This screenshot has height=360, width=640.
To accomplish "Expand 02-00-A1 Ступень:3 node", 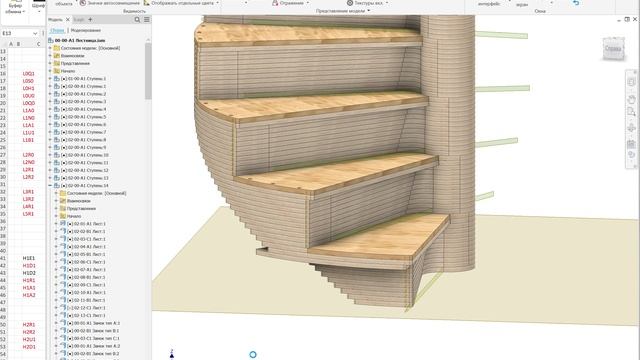I will (x=50, y=101).
